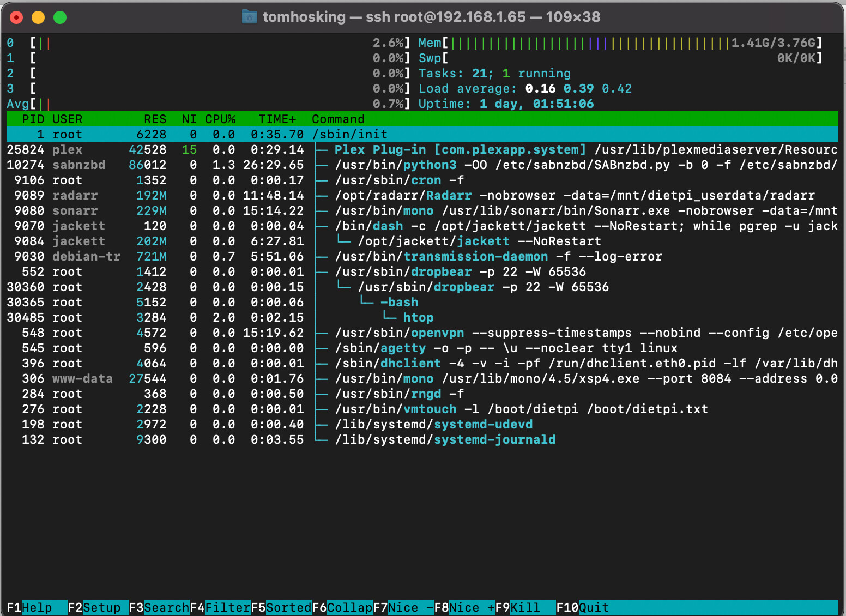Click the 15:19.62 TIME+ value for openvpn
The width and height of the screenshot is (846, 616).
tap(274, 333)
